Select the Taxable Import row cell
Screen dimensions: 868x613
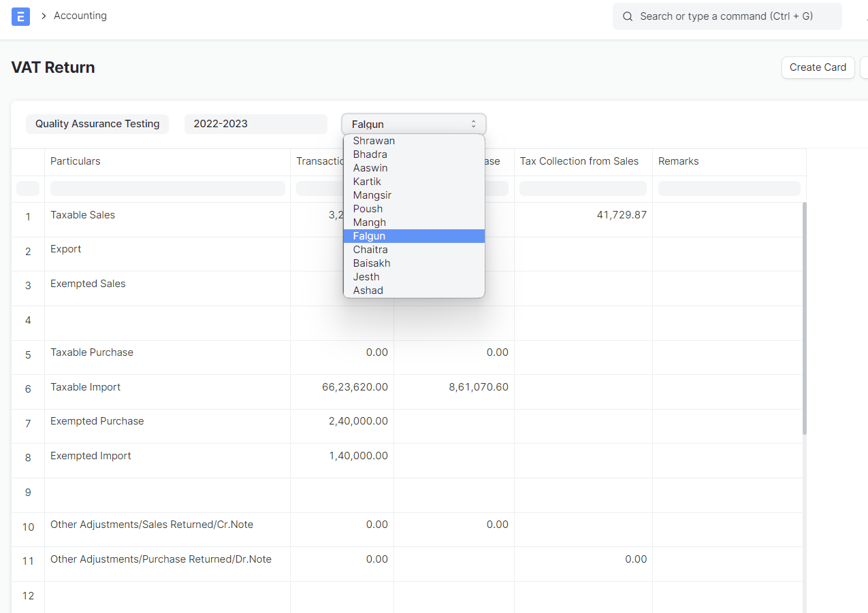click(86, 387)
